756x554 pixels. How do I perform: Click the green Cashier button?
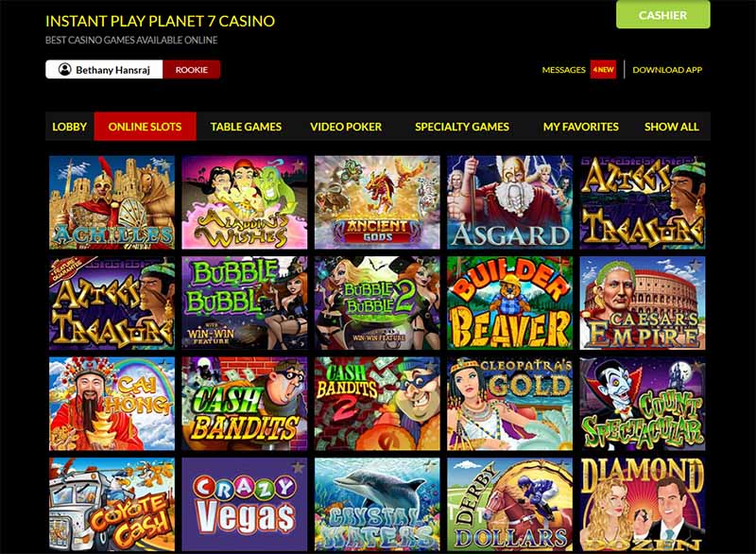click(x=663, y=15)
